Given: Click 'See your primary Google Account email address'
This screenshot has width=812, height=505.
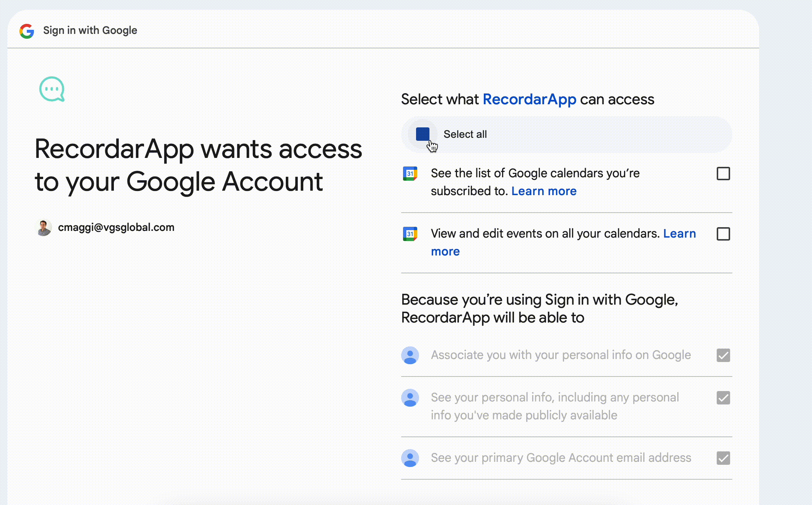Looking at the screenshot, I should 561,458.
